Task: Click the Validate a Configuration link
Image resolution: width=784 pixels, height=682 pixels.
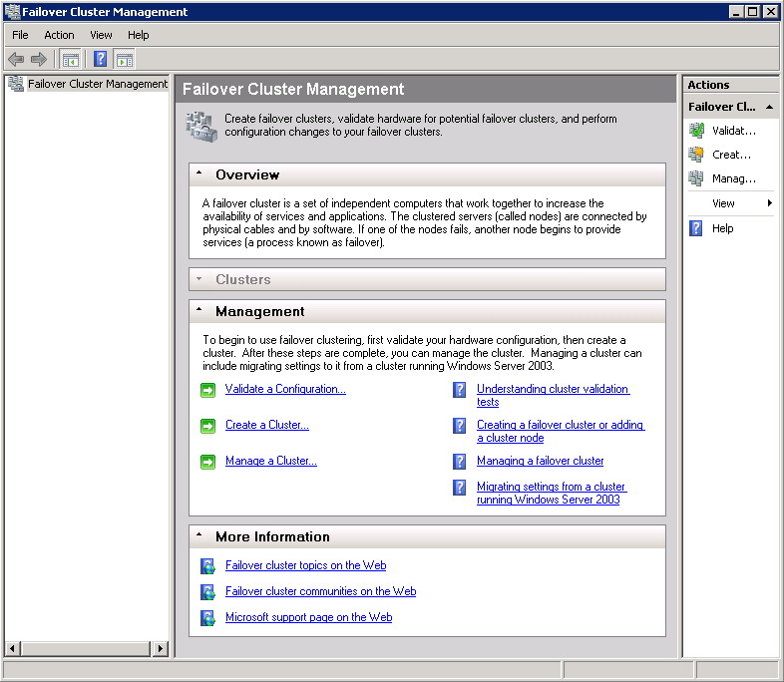Action: click(285, 389)
